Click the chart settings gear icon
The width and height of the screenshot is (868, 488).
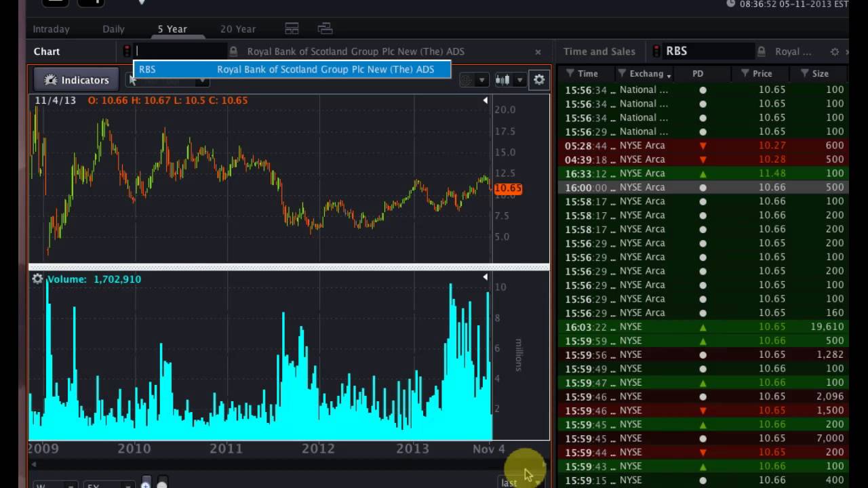click(538, 80)
